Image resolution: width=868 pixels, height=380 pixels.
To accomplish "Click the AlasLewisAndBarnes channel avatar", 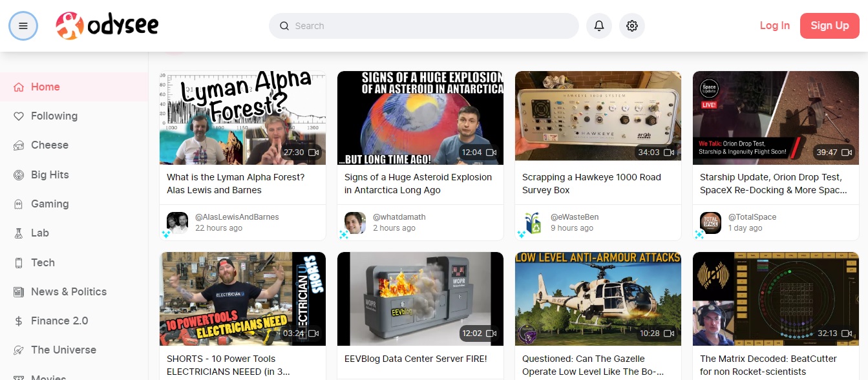I will 178,222.
